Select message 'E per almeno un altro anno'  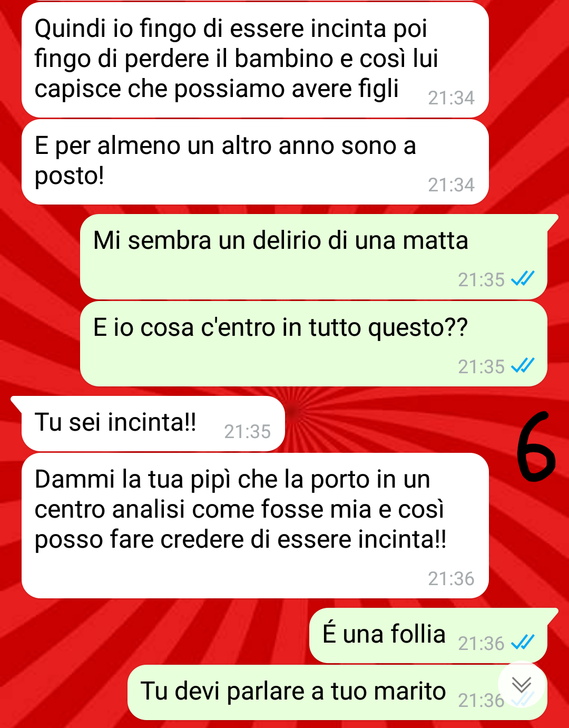tap(255, 162)
